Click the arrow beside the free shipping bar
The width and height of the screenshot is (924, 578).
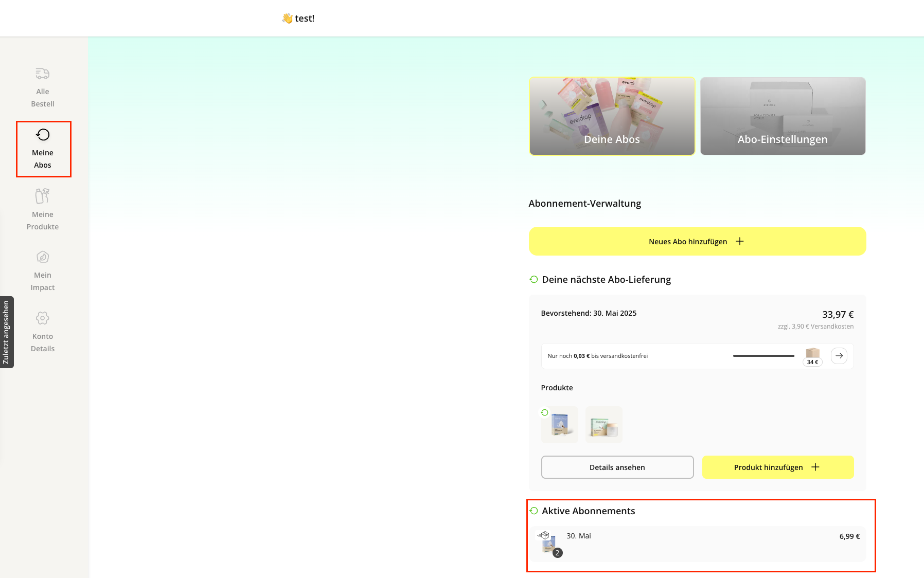tap(839, 355)
